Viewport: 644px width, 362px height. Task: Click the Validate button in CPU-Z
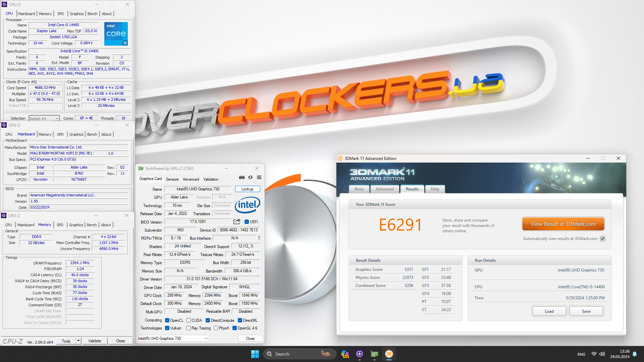click(95, 341)
